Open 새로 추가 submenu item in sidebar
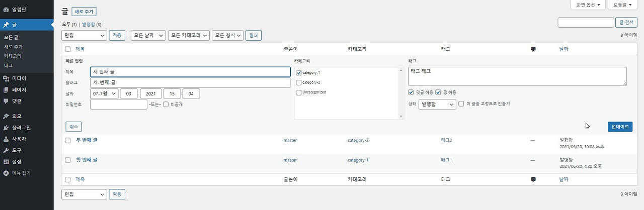 (x=13, y=47)
